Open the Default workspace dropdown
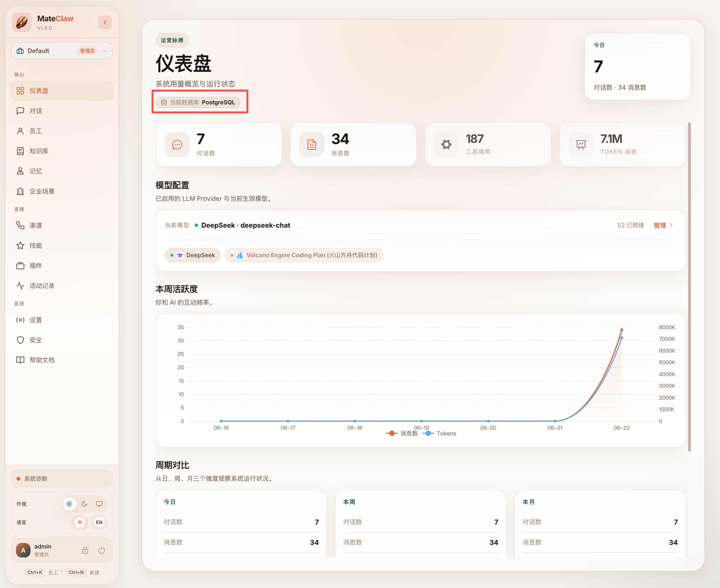Viewport: 720px width, 588px height. click(62, 51)
